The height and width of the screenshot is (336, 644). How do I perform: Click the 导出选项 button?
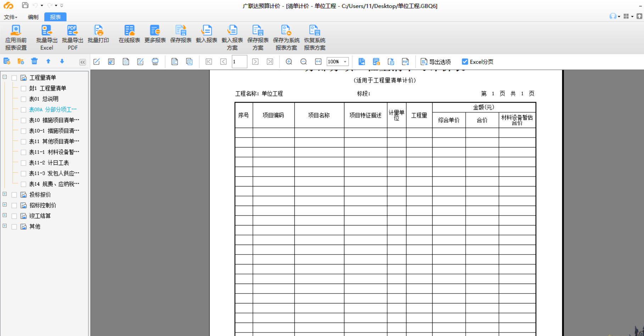[435, 62]
